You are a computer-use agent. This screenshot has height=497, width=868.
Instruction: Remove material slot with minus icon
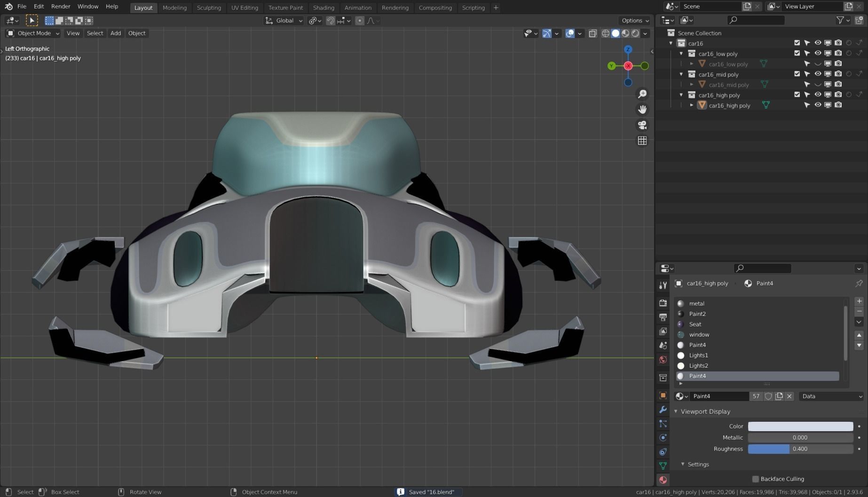coord(859,311)
